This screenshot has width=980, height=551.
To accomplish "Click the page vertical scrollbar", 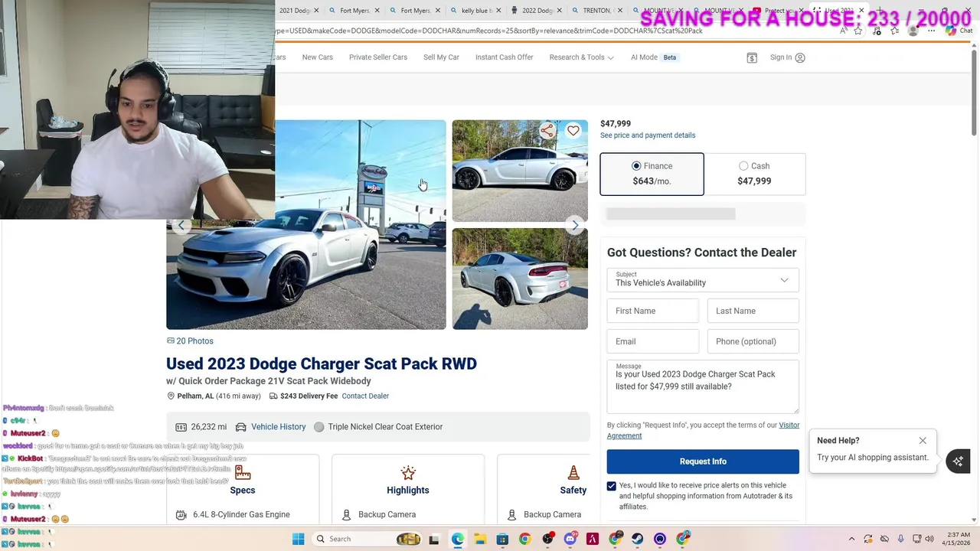I will click(975, 92).
